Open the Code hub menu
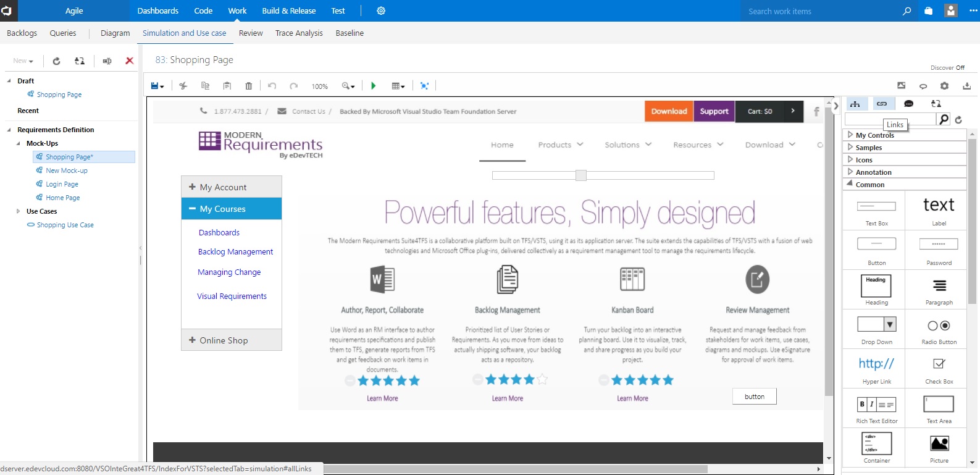The height and width of the screenshot is (475, 980). pyautogui.click(x=203, y=11)
